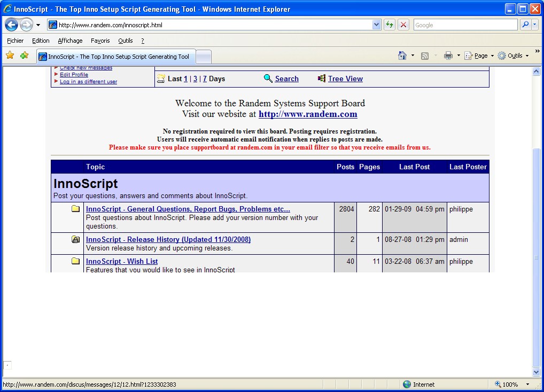Open the Outils gear toolbar menu

[513, 56]
